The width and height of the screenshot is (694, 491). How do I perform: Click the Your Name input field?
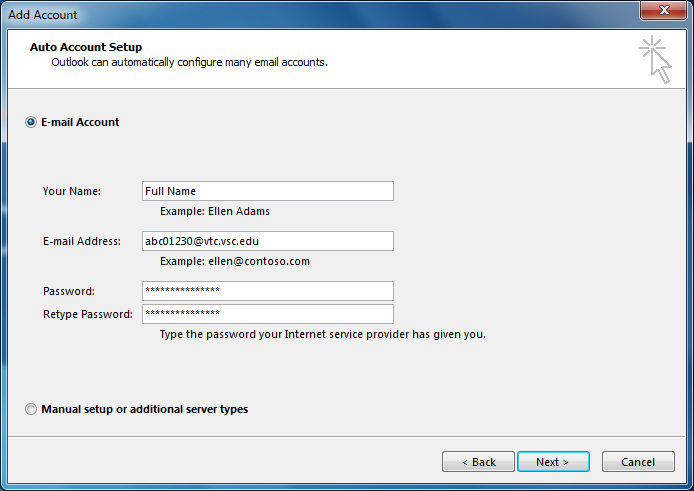coord(268,191)
